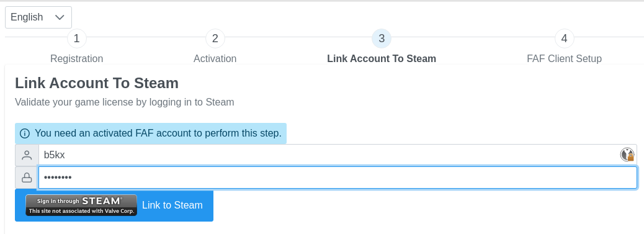The width and height of the screenshot is (644, 234).
Task: Click the Validate your game license subtitle
Action: tap(125, 102)
